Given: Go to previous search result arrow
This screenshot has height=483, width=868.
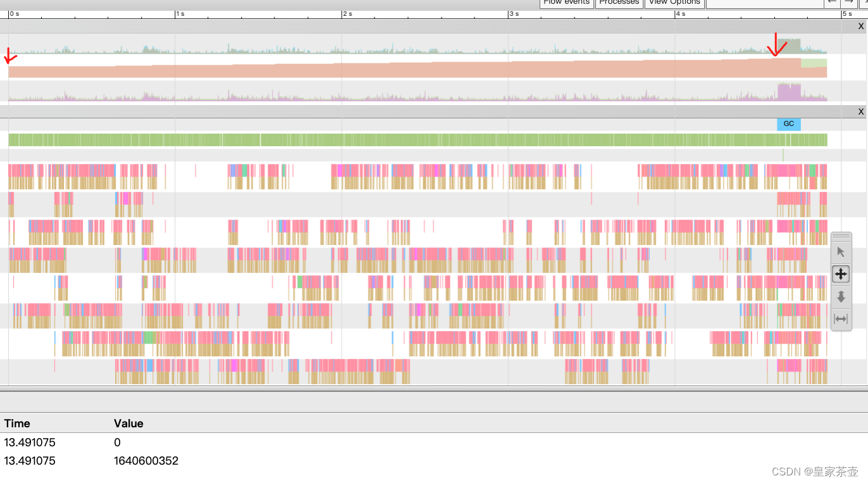Looking at the screenshot, I should 832,3.
